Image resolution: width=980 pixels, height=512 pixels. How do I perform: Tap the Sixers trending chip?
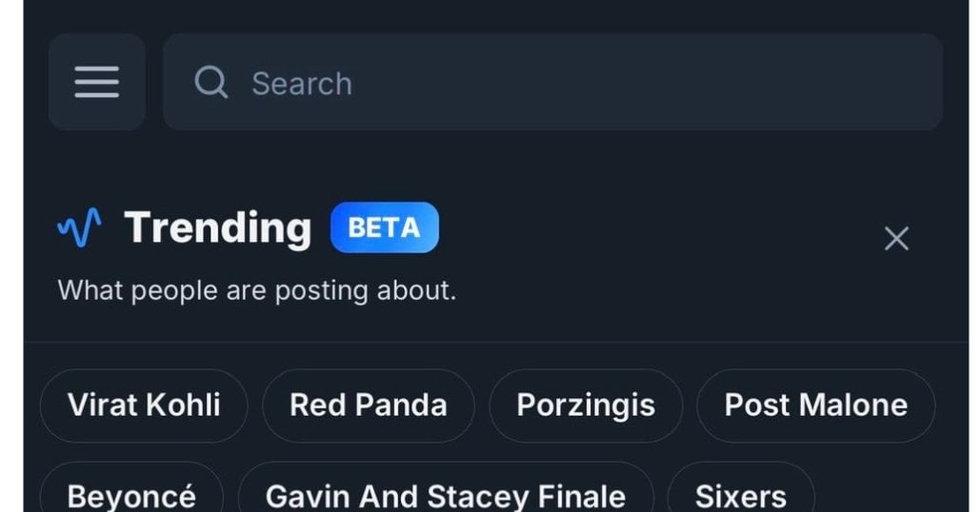(x=741, y=493)
